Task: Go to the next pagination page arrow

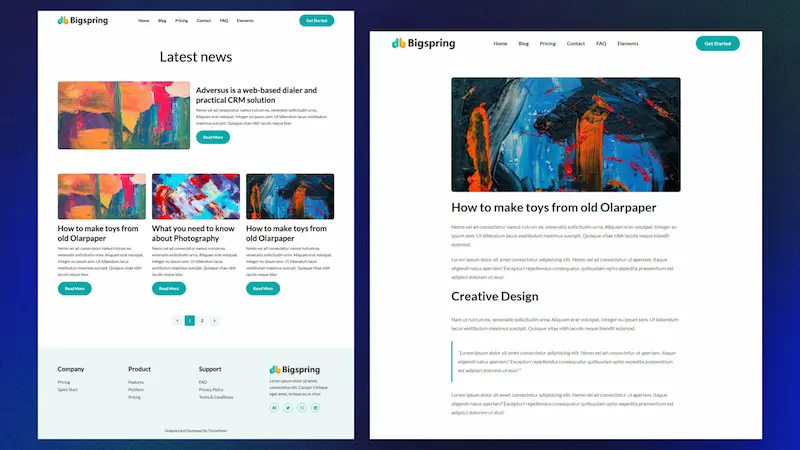Action: coord(214,320)
